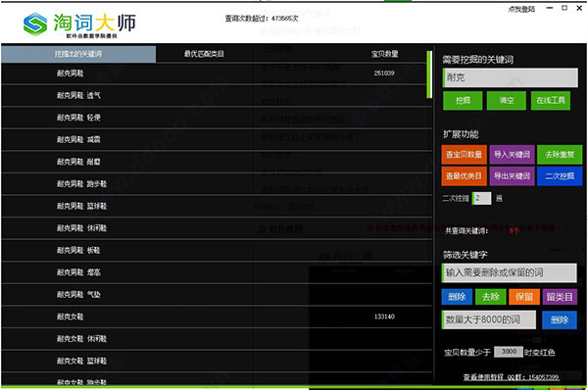588x390 pixels.
Task: Click orange 查最优类目 button
Action: pos(465,176)
